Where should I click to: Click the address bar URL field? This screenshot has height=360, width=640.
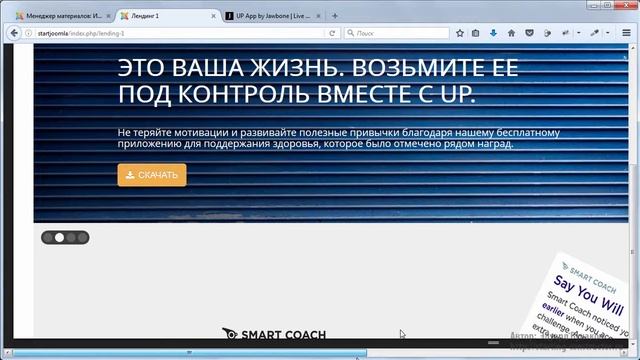click(x=180, y=33)
